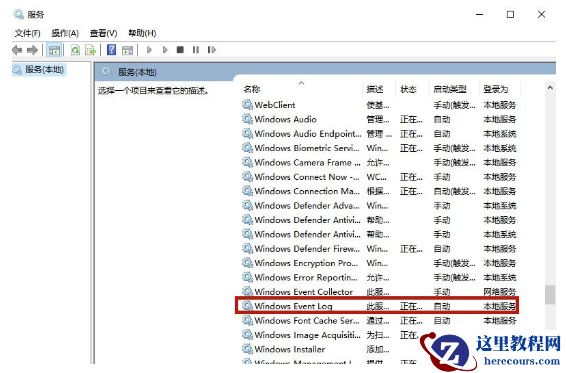Select the Windows Error Reporting service
Image resolution: width=566 pixels, height=373 pixels.
pos(379,277)
